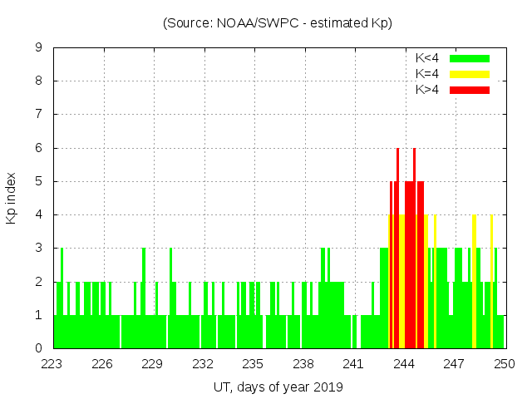Click the 6 tick on the Kp axis
The height and width of the screenshot is (399, 532).
pyautogui.click(x=39, y=148)
